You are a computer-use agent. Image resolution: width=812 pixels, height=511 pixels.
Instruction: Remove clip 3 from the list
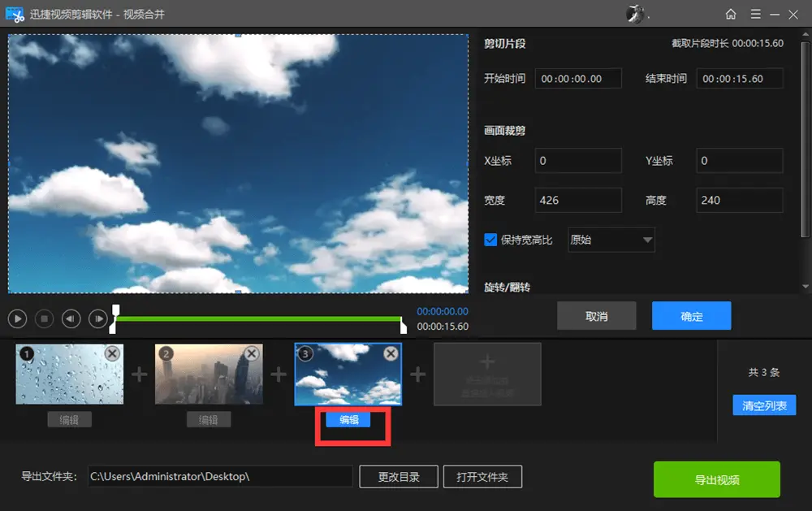pyautogui.click(x=391, y=353)
